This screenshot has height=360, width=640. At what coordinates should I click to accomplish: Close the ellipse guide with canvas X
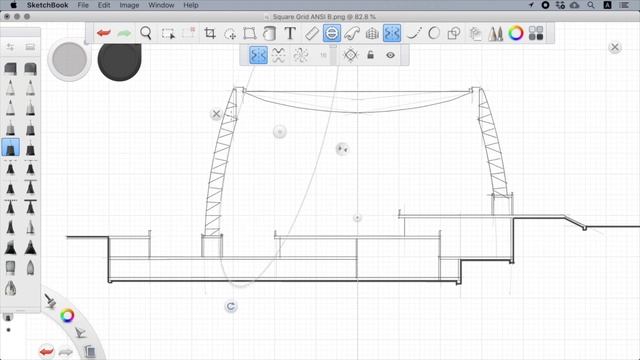[216, 114]
